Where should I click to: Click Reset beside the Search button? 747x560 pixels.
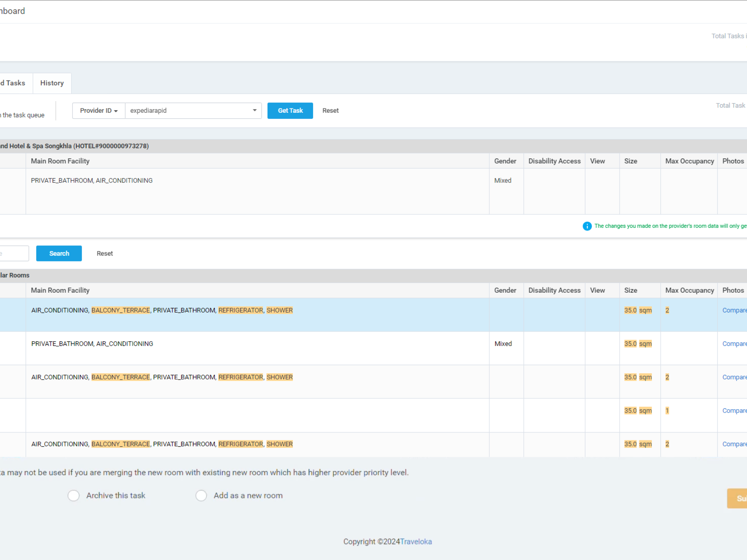105,254
